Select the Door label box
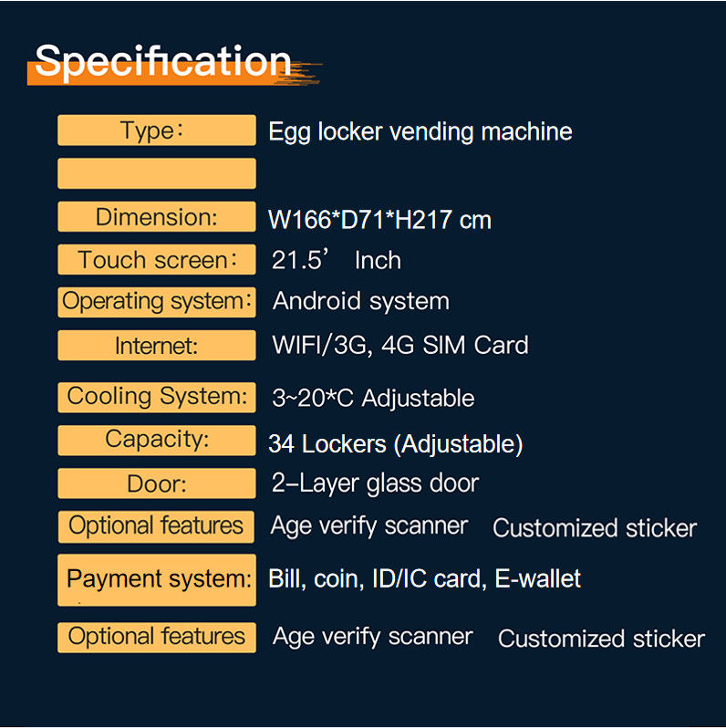The width and height of the screenshot is (726, 728). point(156,484)
